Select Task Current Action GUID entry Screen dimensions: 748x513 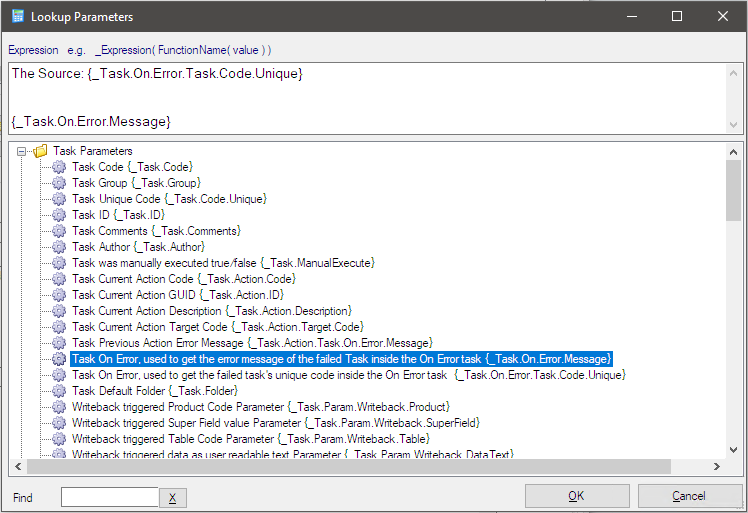click(x=178, y=295)
